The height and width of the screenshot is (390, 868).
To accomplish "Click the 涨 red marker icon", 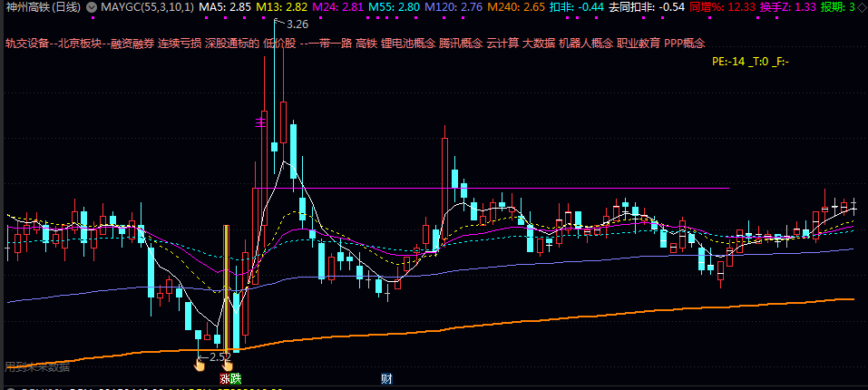I will [x=224, y=379].
